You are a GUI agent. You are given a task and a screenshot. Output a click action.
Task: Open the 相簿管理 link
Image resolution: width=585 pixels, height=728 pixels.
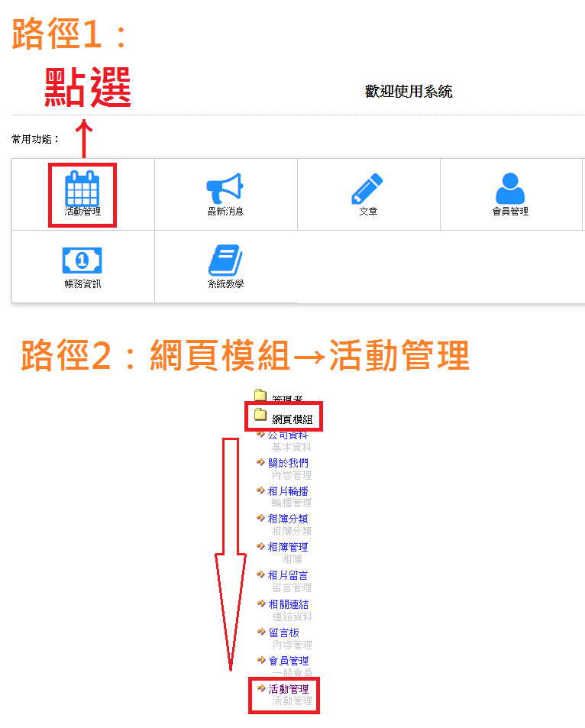click(288, 547)
